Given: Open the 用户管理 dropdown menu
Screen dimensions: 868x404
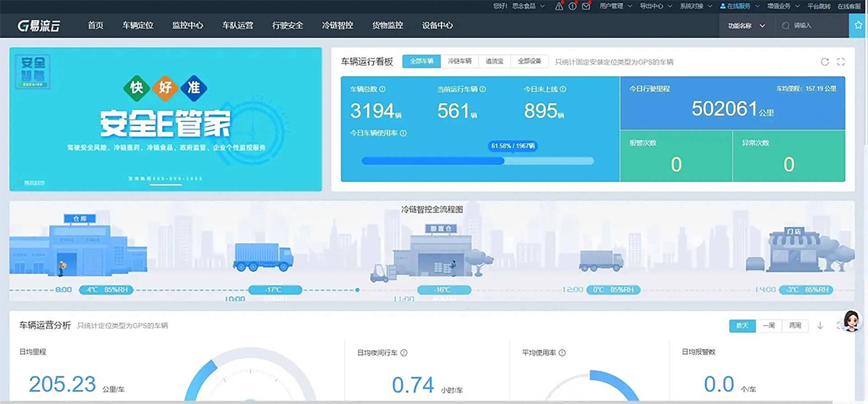Looking at the screenshot, I should click(x=616, y=6).
